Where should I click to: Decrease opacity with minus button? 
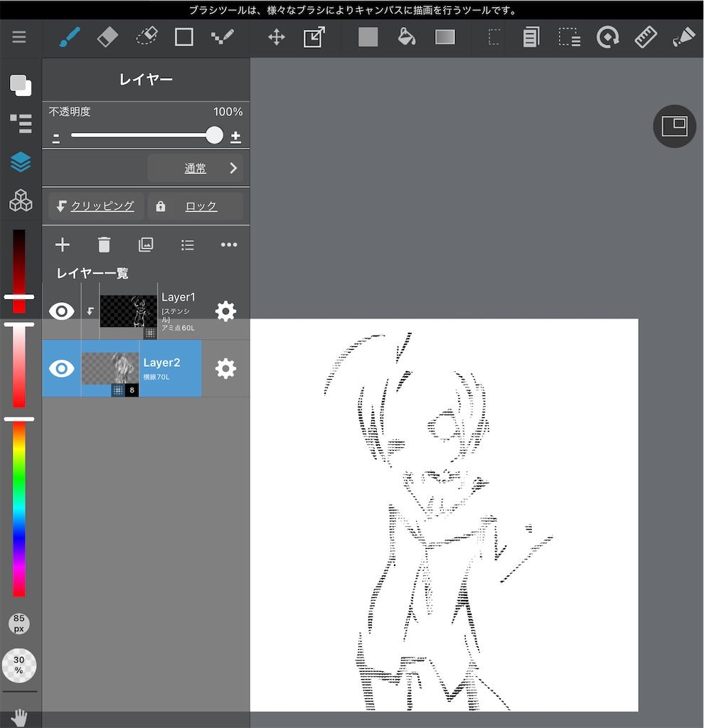[x=56, y=138]
